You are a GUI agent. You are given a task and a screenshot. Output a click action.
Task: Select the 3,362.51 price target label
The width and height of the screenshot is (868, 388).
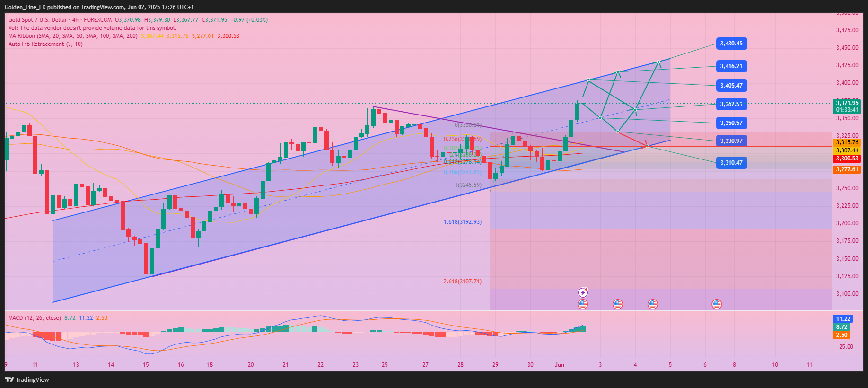tap(731, 104)
